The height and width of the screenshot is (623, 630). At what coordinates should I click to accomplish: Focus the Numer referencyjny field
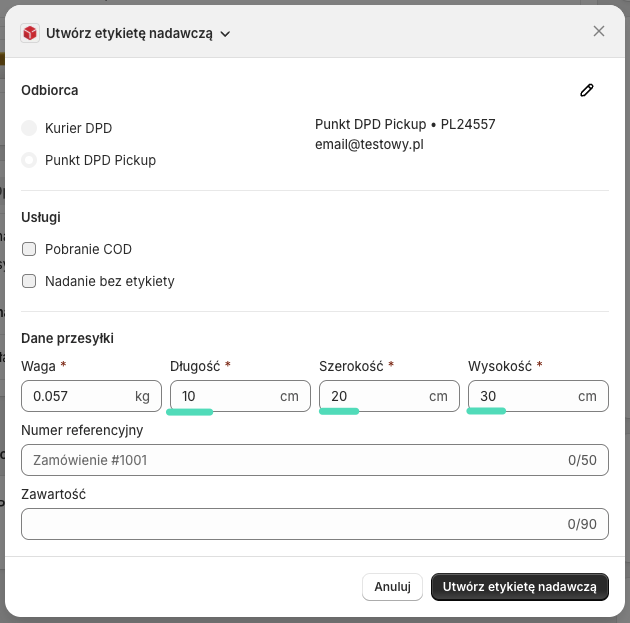[x=290, y=460]
